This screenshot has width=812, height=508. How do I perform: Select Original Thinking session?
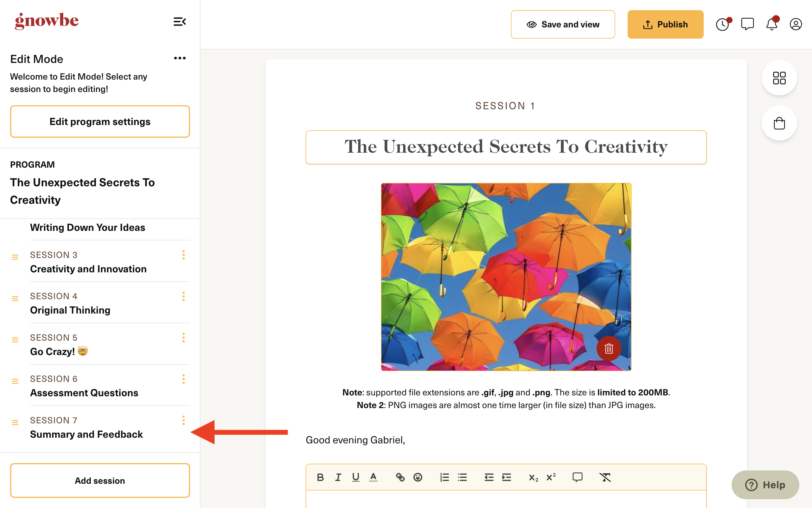[70, 310]
